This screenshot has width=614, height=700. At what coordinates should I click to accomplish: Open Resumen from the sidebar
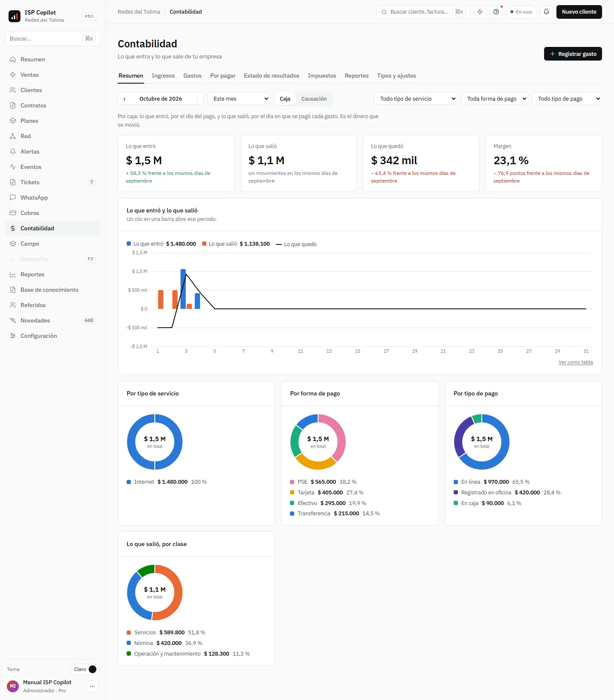[53, 59]
